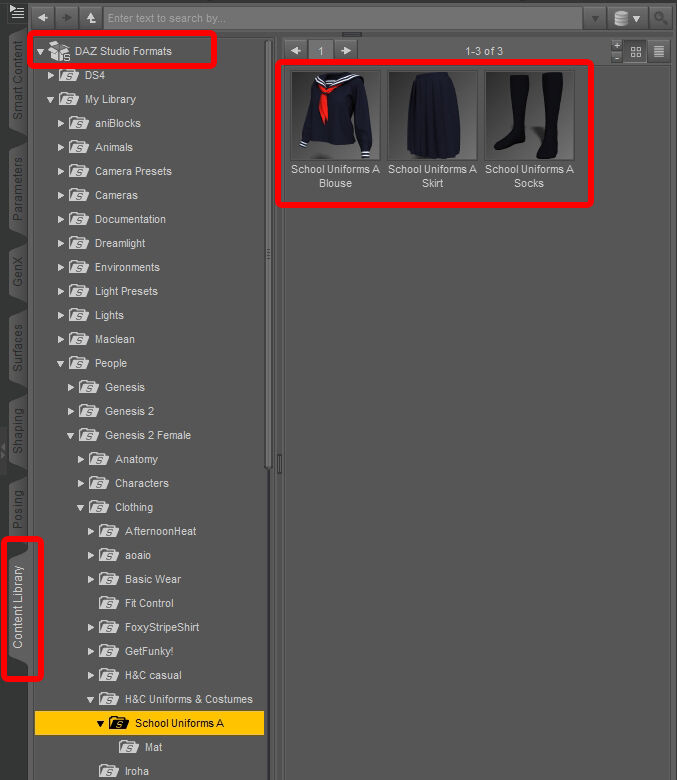This screenshot has height=780, width=677.
Task: Click the magnifier search icon
Action: point(660,18)
